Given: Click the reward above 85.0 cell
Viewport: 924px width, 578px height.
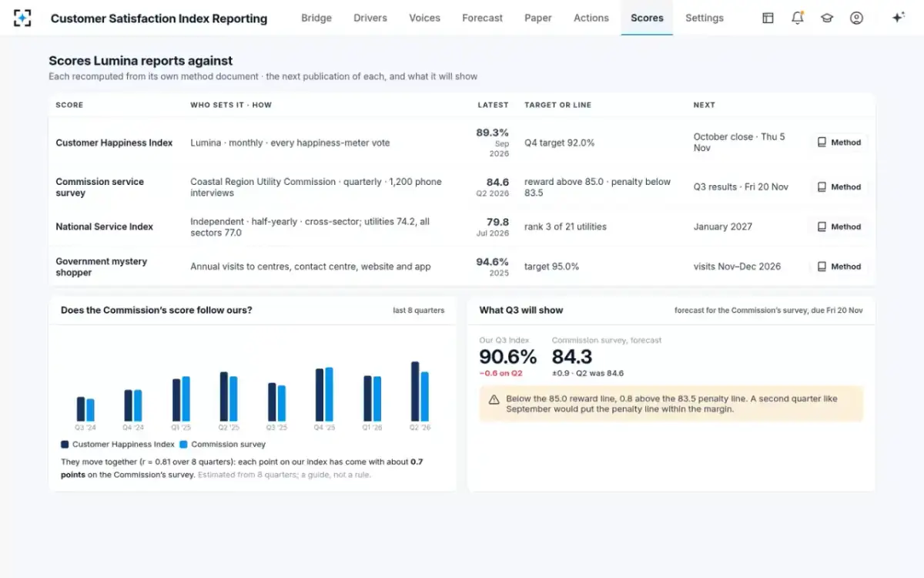Looking at the screenshot, I should (598, 187).
